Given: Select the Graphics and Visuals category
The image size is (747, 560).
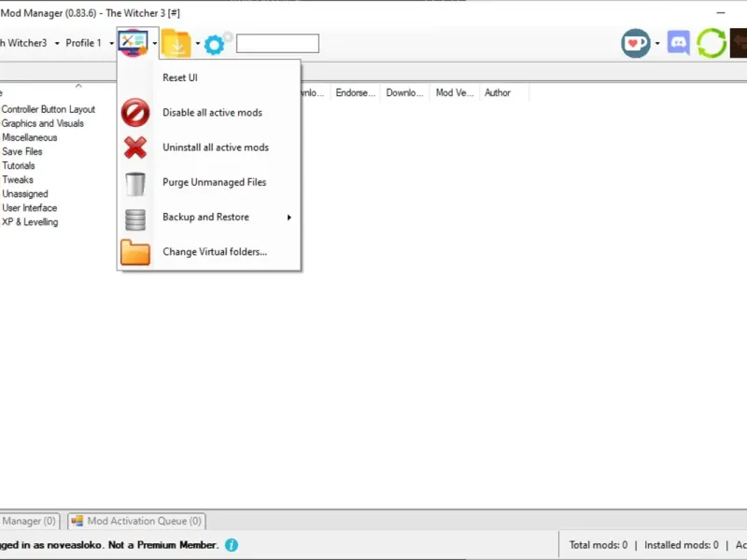Looking at the screenshot, I should pyautogui.click(x=42, y=123).
